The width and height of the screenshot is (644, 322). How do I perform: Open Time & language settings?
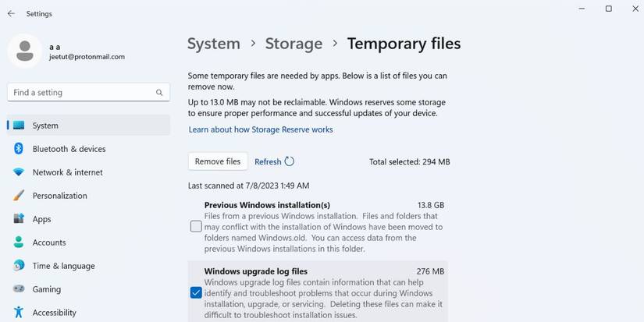coord(63,266)
